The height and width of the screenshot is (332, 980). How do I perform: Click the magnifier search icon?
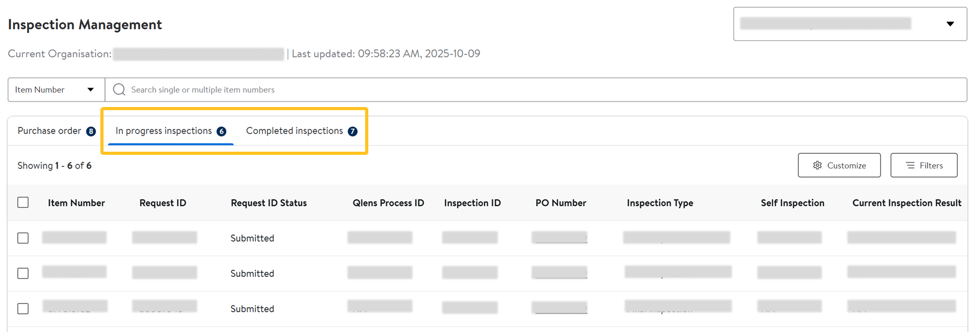[119, 89]
